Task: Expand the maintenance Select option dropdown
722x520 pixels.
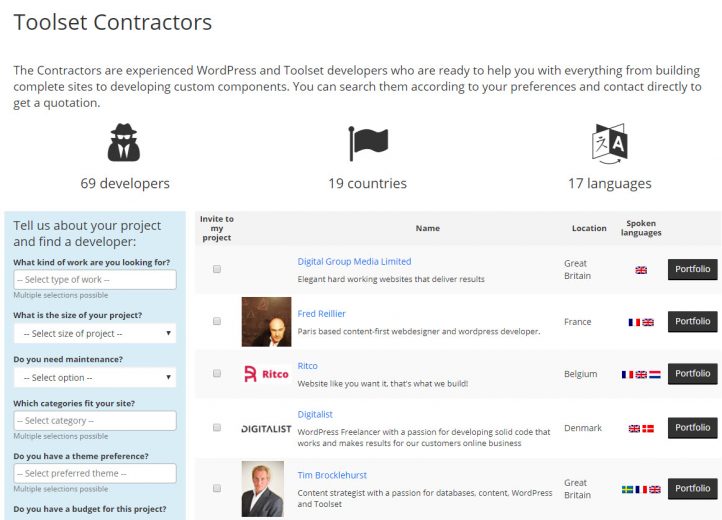Action: click(95, 378)
